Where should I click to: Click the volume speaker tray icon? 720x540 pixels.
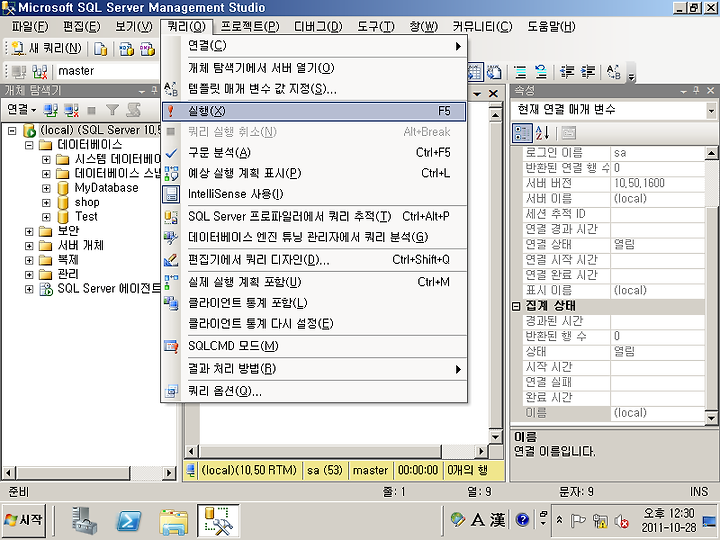click(621, 521)
